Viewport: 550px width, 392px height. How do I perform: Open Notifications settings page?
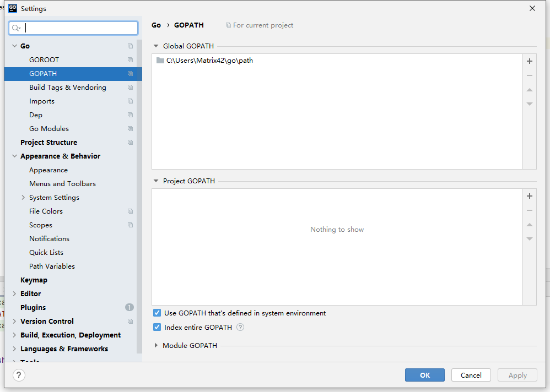(x=49, y=238)
